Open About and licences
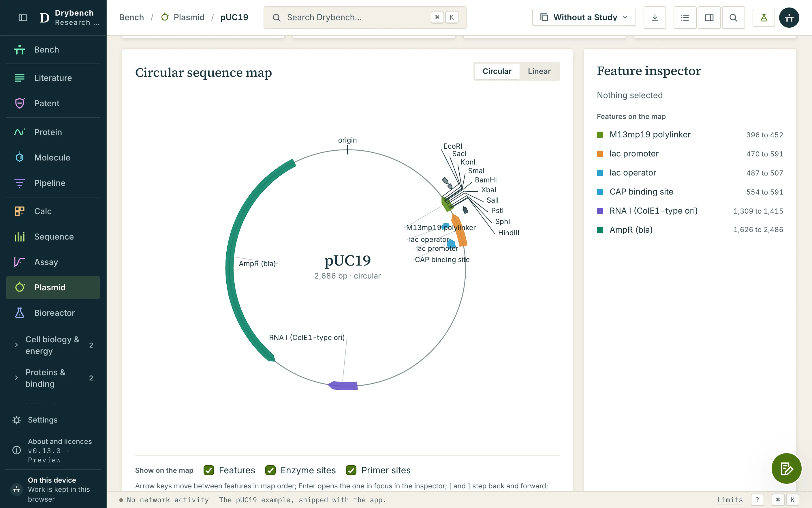The height and width of the screenshot is (508, 812). [53, 451]
